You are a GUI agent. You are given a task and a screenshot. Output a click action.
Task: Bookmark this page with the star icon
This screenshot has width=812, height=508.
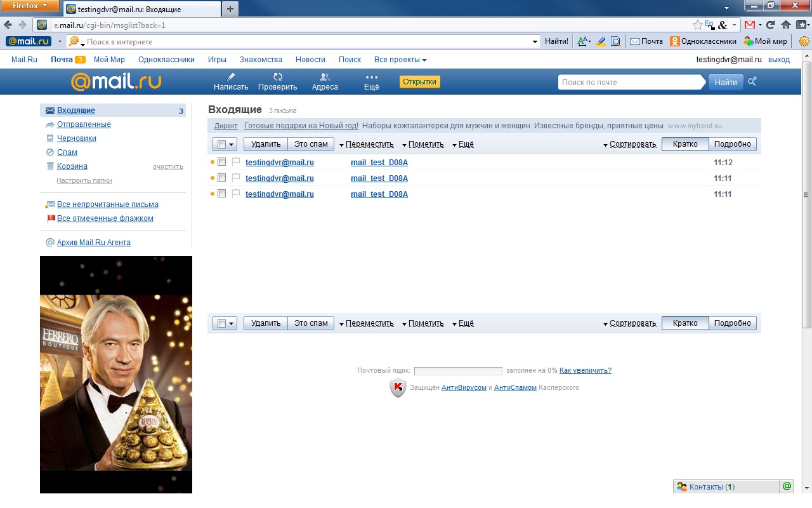(x=697, y=25)
